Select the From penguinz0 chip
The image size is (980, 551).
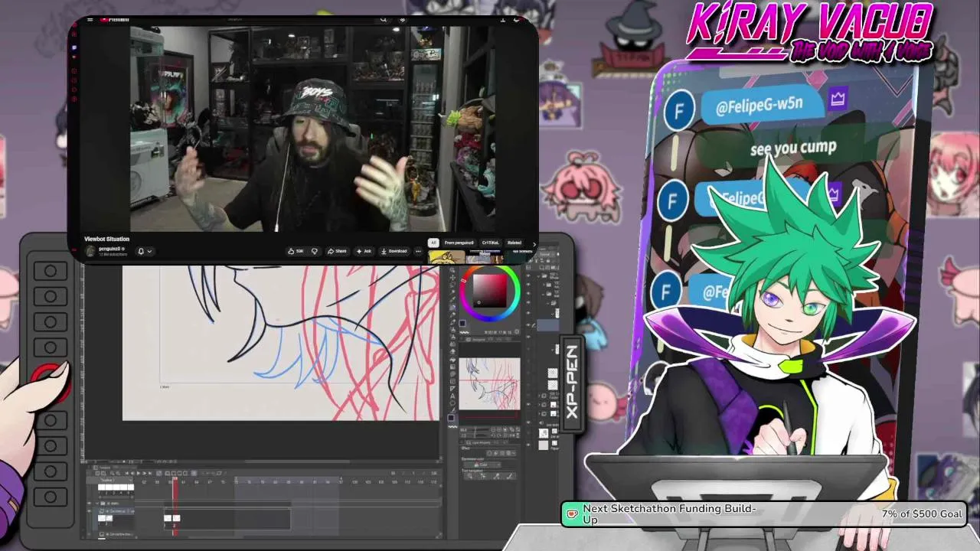coord(459,243)
